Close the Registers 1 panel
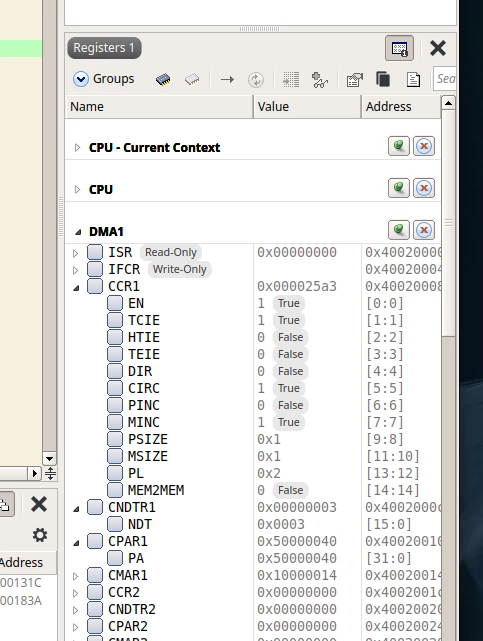This screenshot has width=483, height=641. point(438,48)
